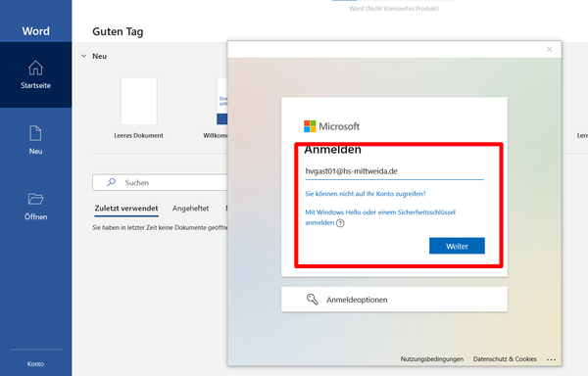
Task: Click the Weiter button
Action: (457, 246)
